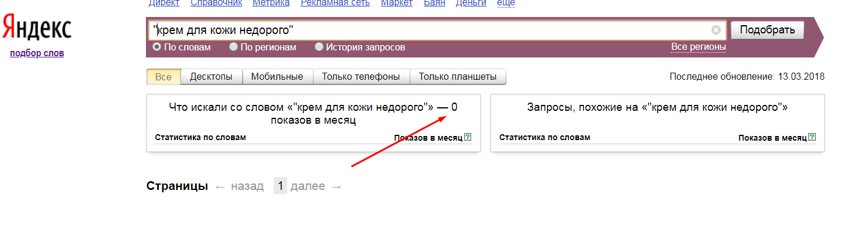Switch to the «Мобильные» tab
The width and height of the screenshot is (868, 238).
point(277,77)
